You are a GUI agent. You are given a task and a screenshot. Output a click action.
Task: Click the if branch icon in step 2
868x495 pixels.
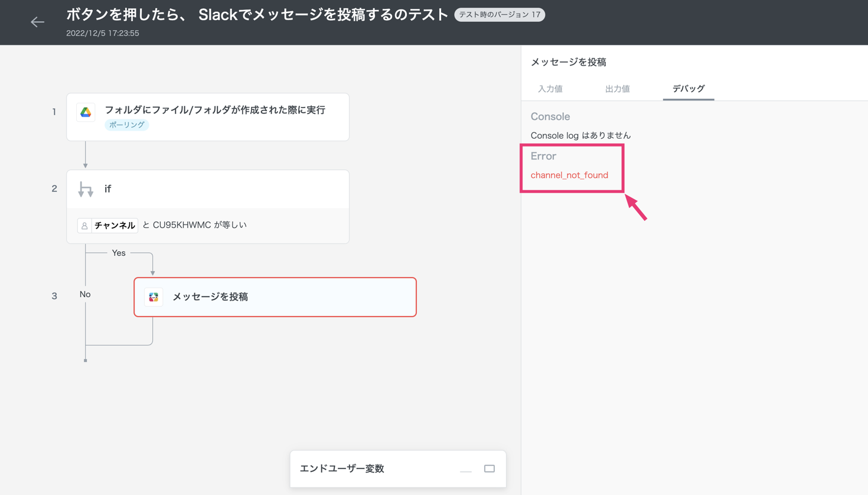pyautogui.click(x=86, y=189)
